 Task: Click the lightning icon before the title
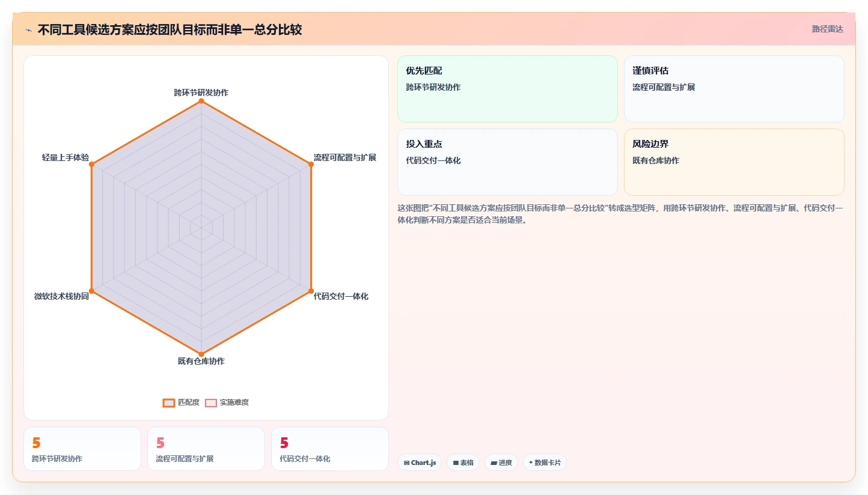pos(28,30)
